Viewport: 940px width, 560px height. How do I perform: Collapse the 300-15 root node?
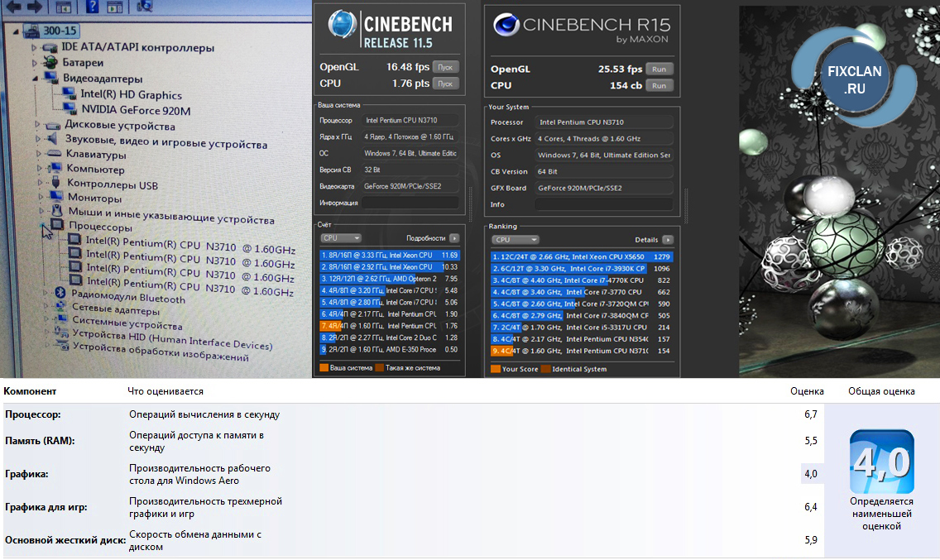coord(17,31)
